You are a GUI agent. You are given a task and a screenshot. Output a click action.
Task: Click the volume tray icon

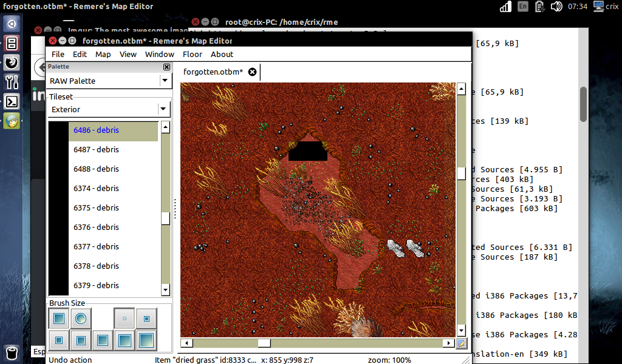tap(556, 6)
